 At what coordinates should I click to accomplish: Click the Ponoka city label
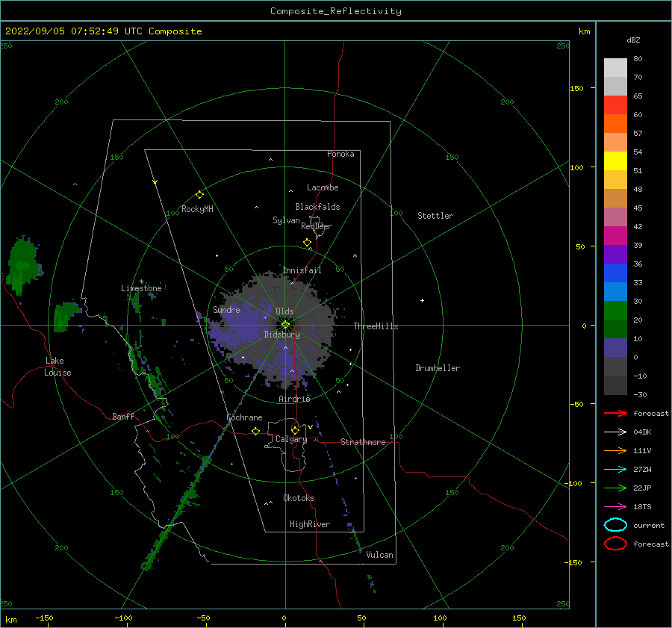(x=340, y=154)
